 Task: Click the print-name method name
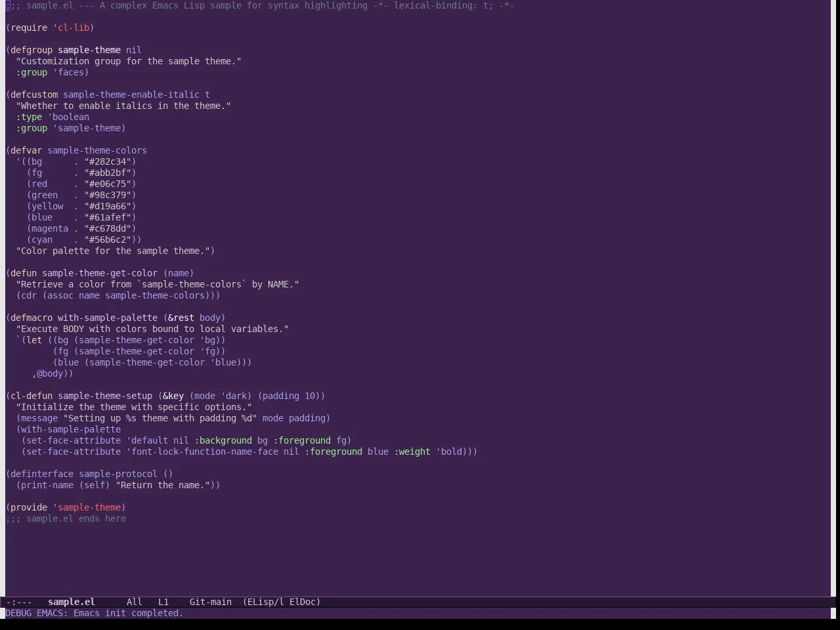47,485
